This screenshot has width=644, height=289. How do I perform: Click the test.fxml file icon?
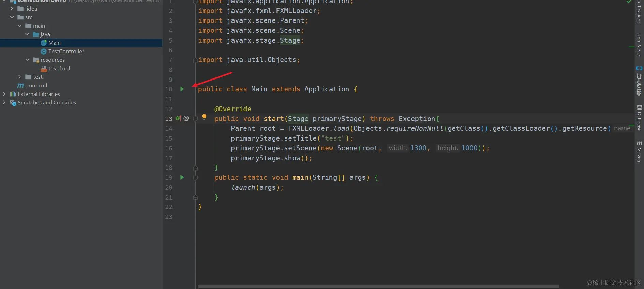point(44,69)
